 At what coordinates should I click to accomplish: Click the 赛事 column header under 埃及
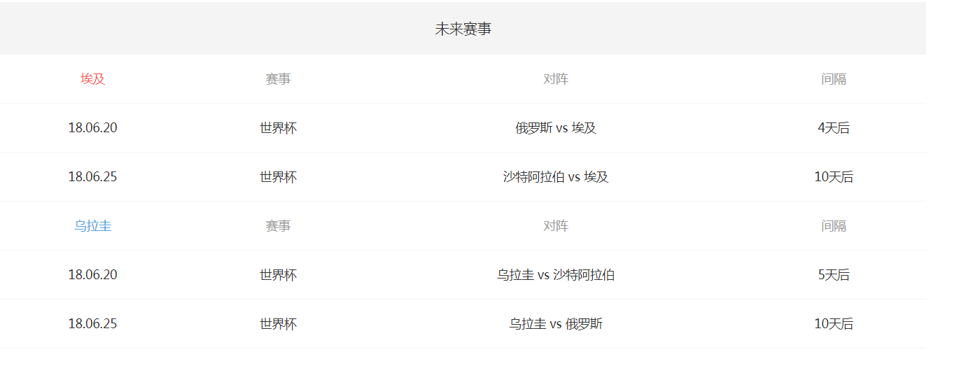coord(278,79)
